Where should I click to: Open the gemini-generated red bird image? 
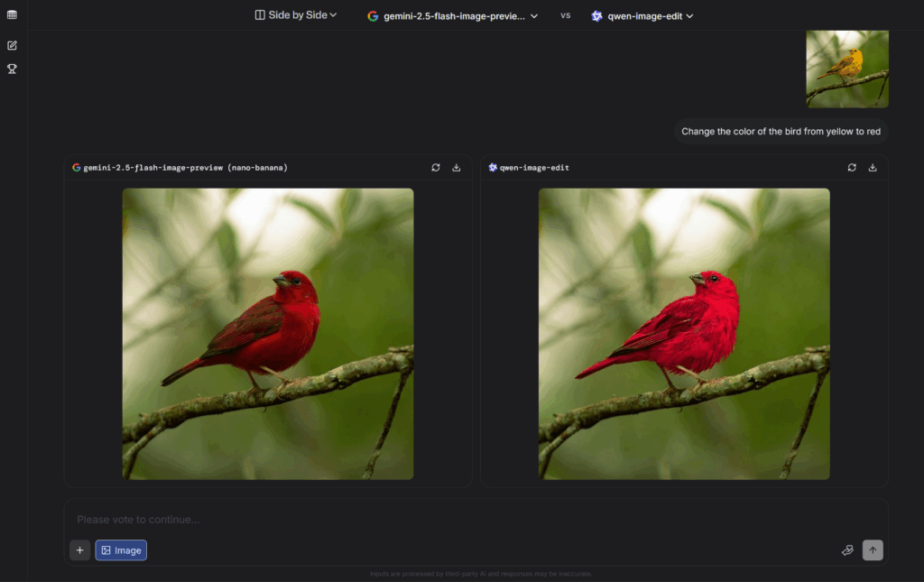268,334
